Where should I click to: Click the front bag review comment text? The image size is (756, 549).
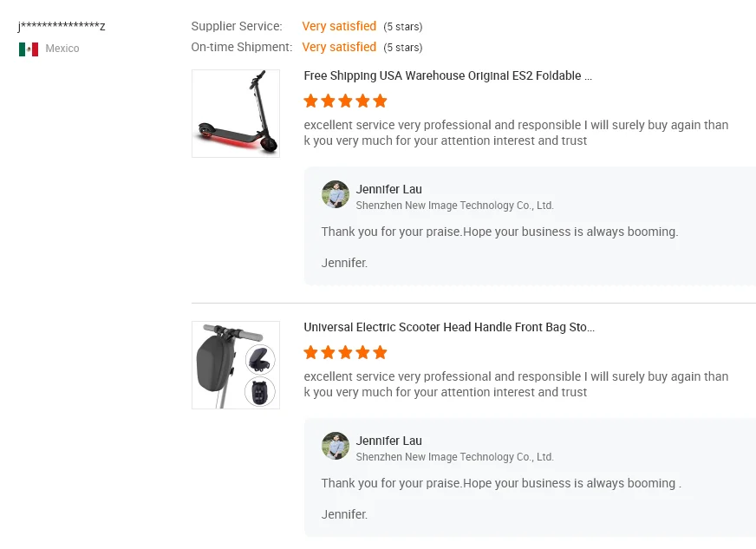pyautogui.click(x=516, y=384)
